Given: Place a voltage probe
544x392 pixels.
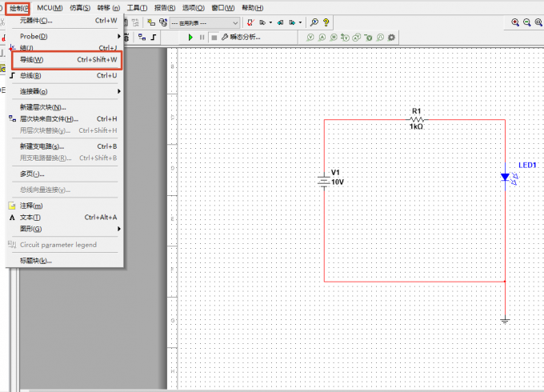Looking at the screenshot, I should pos(310,37).
